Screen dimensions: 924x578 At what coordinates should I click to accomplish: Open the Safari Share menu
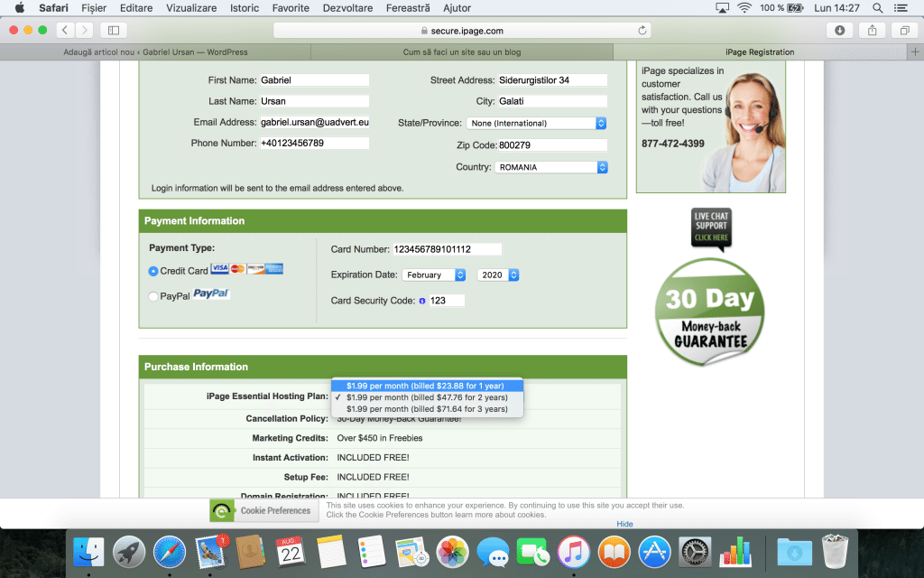pyautogui.click(x=873, y=30)
